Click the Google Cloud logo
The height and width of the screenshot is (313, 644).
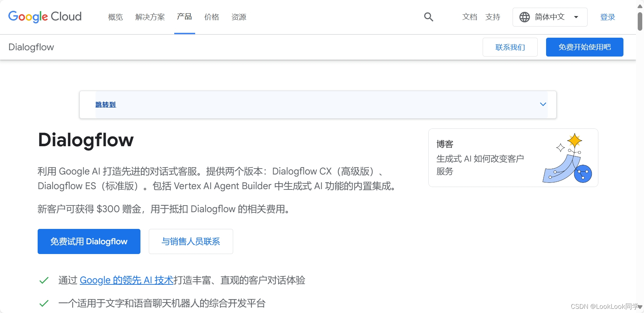45,16
